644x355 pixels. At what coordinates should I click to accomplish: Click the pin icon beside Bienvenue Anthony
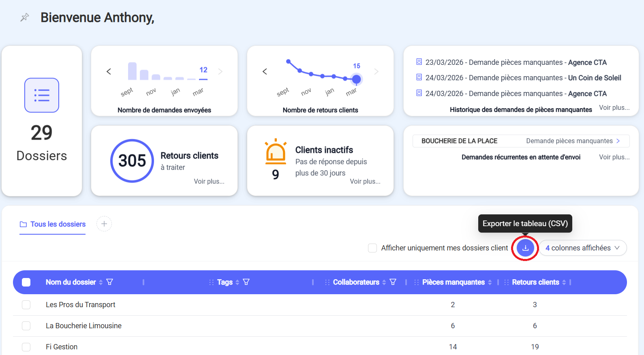coord(25,17)
